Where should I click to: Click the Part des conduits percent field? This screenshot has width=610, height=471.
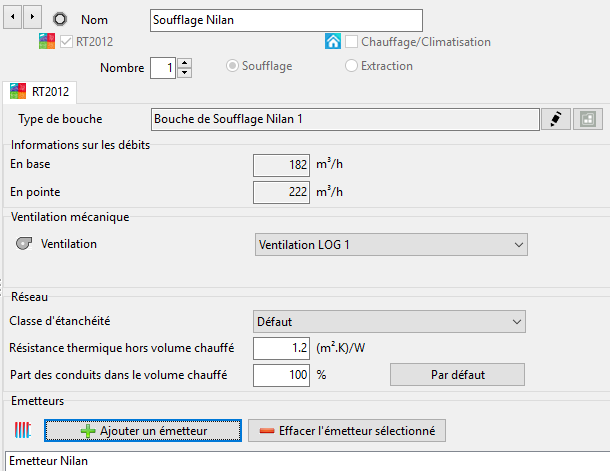281,375
